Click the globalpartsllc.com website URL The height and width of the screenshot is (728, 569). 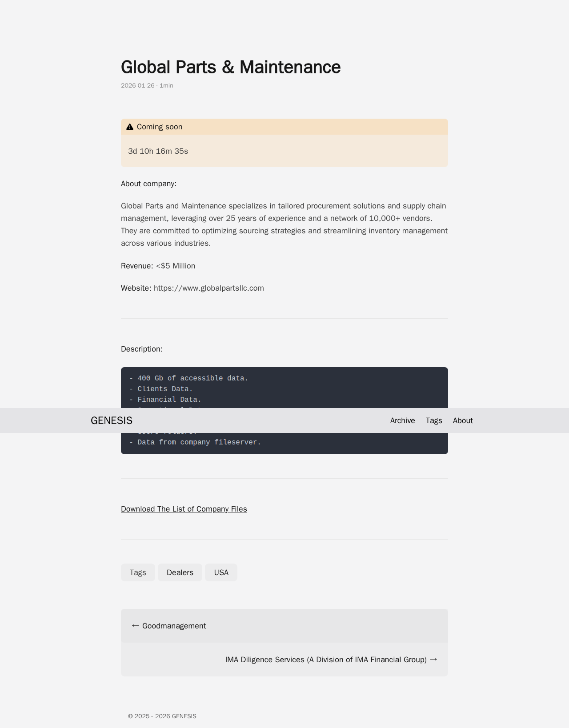coord(208,288)
